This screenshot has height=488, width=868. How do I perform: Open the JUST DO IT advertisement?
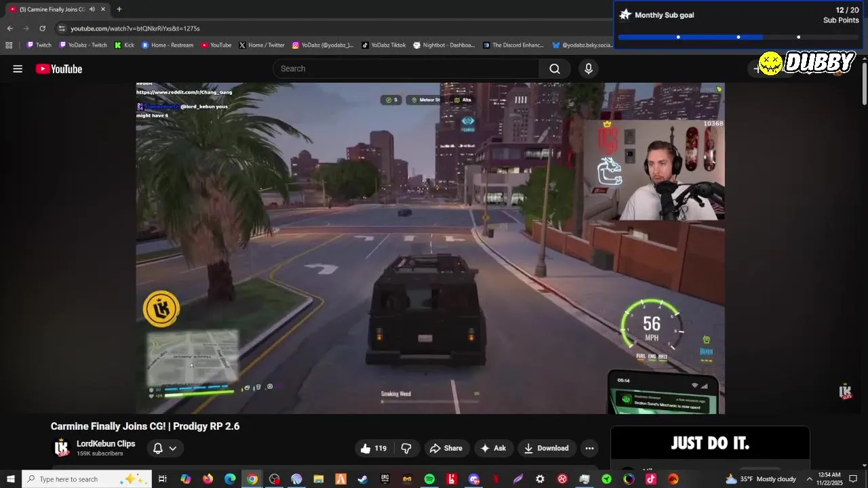coord(710,444)
